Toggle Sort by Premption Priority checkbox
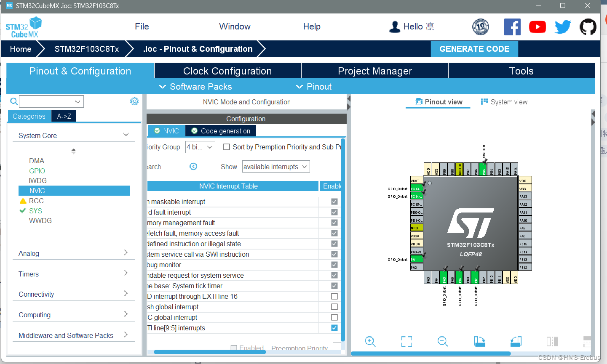607x364 pixels. pyautogui.click(x=227, y=147)
